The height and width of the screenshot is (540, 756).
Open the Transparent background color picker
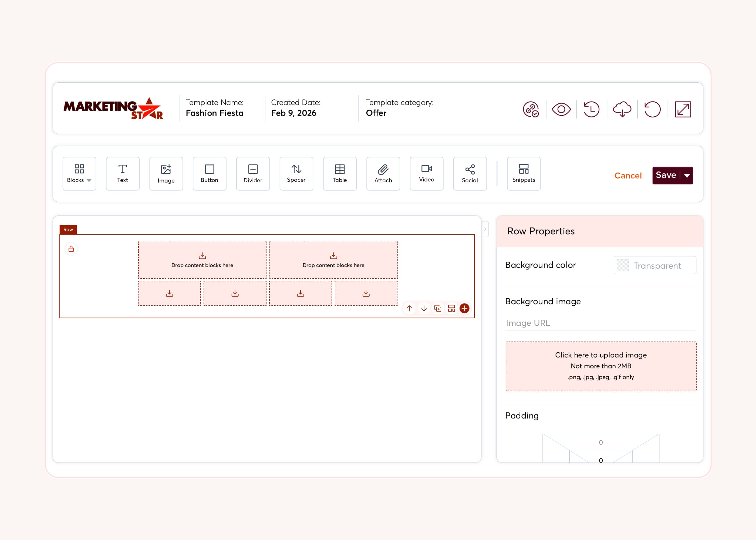point(655,265)
